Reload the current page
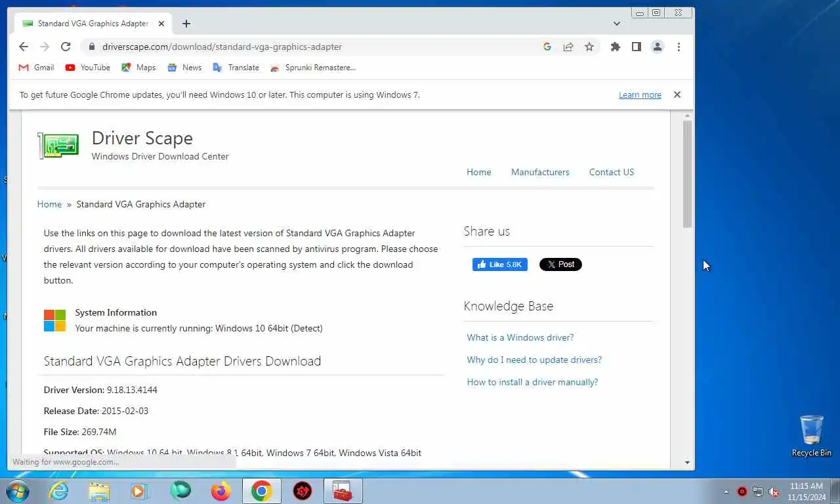The width and height of the screenshot is (840, 504). tap(66, 47)
